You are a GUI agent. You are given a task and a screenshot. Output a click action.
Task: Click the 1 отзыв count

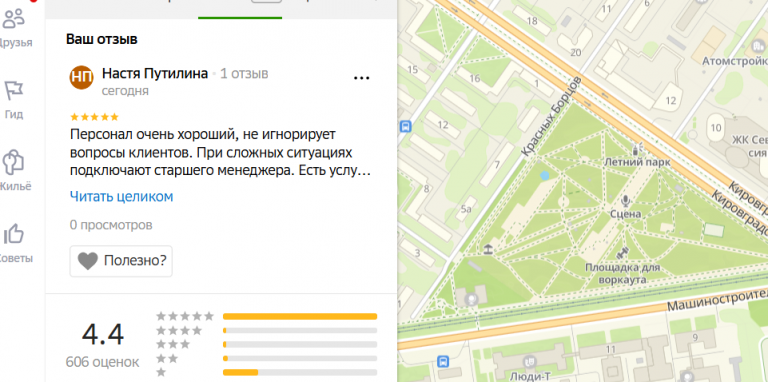point(244,74)
